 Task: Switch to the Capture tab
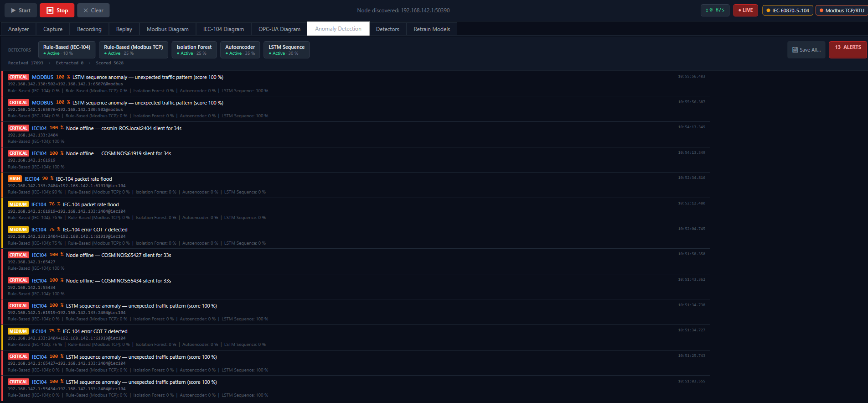click(x=53, y=29)
